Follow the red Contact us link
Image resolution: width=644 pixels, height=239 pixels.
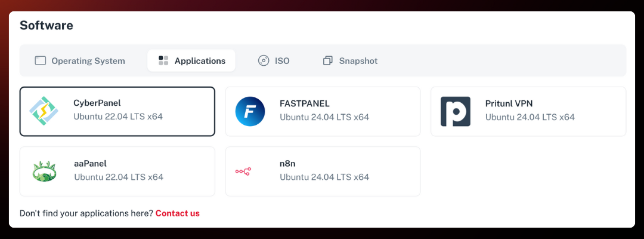(x=177, y=213)
